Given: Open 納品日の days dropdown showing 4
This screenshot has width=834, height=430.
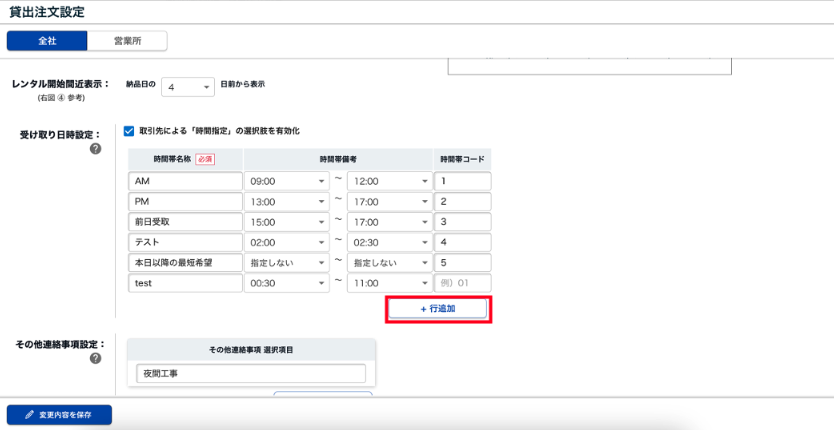Looking at the screenshot, I should tap(188, 87).
